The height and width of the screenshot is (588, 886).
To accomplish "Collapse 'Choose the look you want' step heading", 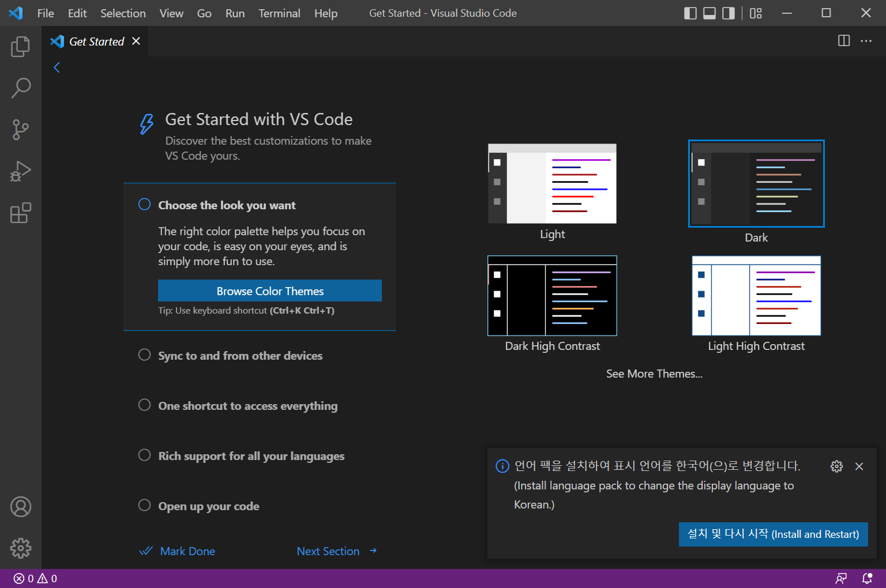I will (x=227, y=205).
